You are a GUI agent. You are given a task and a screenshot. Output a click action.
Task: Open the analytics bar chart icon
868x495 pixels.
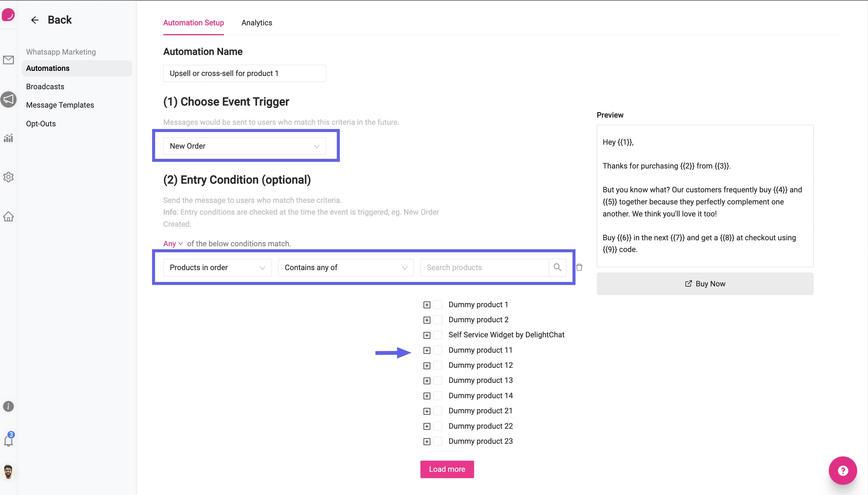pos(8,138)
